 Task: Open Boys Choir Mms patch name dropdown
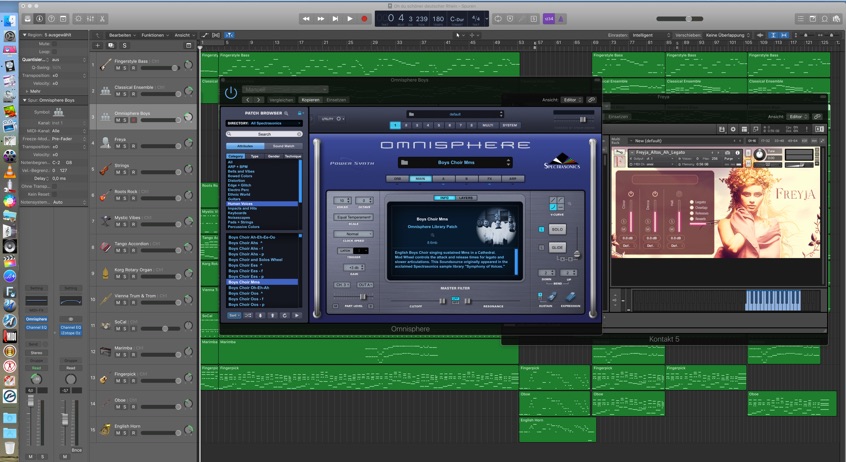click(x=455, y=162)
